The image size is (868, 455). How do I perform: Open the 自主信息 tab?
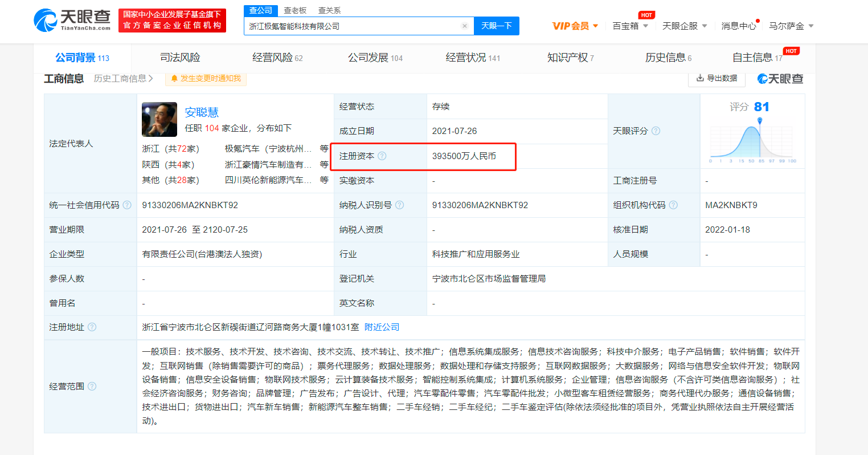[x=758, y=58]
